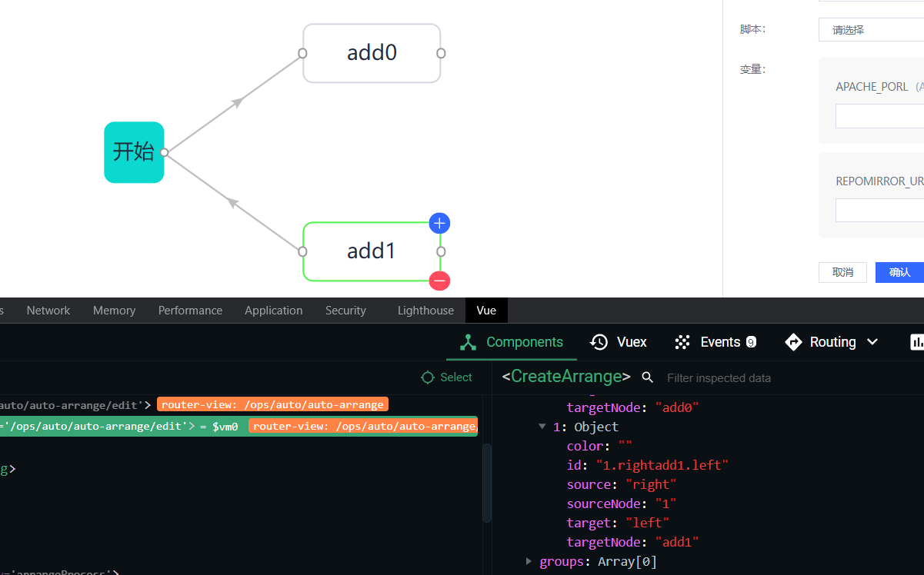This screenshot has height=575, width=924.
Task: Select the add1 node
Action: (372, 251)
